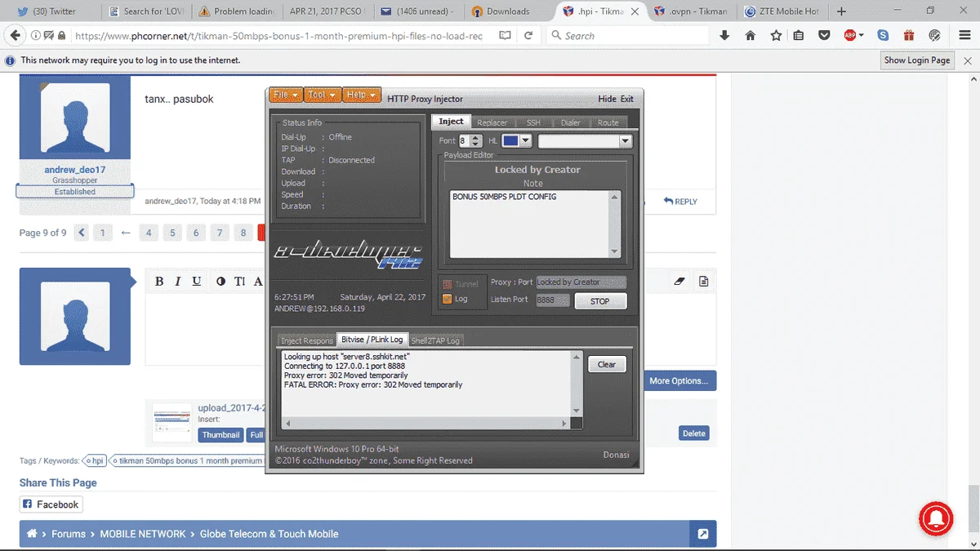Open the empty combo box next to HL
This screenshot has height=551, width=980.
click(x=585, y=141)
